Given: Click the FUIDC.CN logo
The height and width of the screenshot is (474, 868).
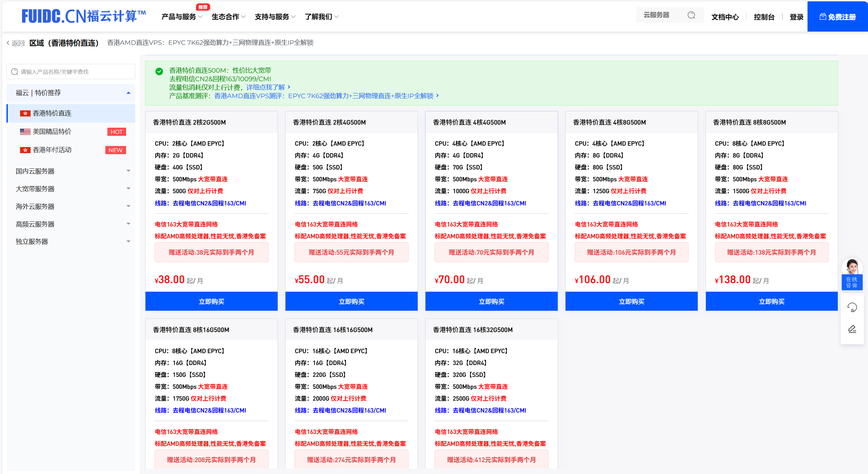Looking at the screenshot, I should pos(84,16).
